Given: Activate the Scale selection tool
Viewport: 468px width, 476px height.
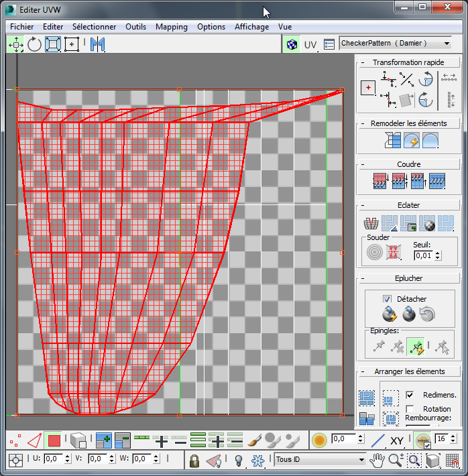Looking at the screenshot, I should coord(53,44).
